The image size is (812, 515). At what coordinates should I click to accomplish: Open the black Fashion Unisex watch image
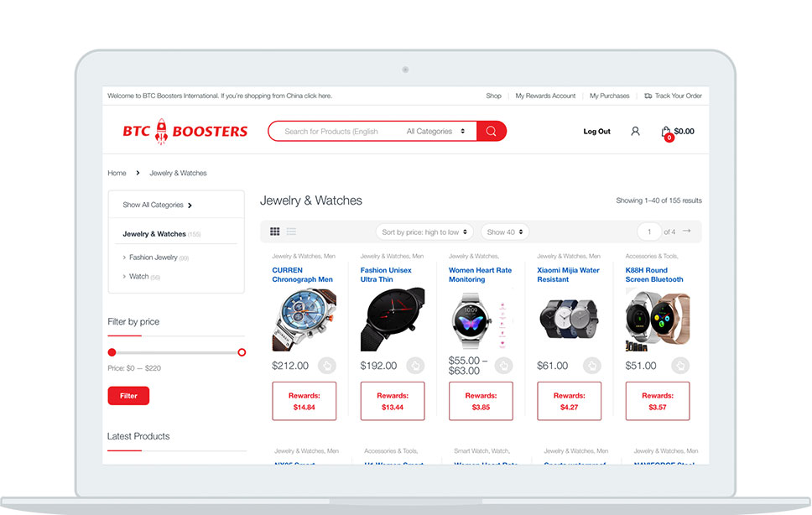click(393, 320)
